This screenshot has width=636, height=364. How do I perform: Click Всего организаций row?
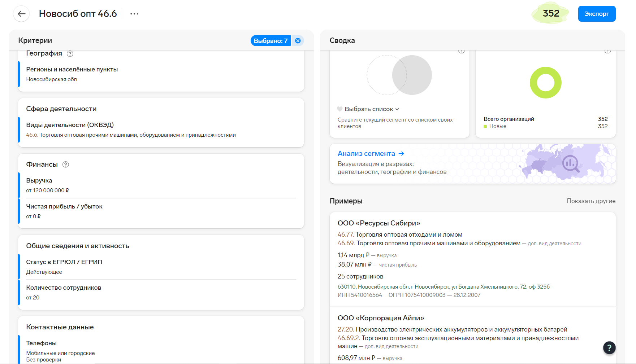(x=545, y=119)
